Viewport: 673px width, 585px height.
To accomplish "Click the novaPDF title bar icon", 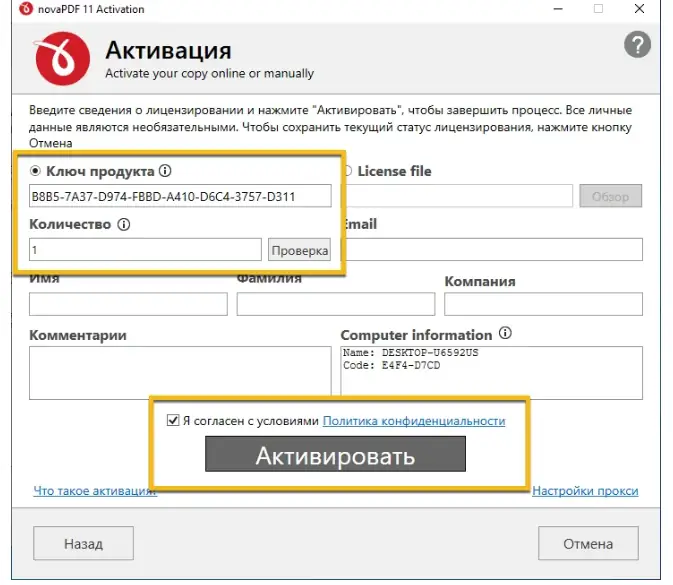I will coord(26,9).
